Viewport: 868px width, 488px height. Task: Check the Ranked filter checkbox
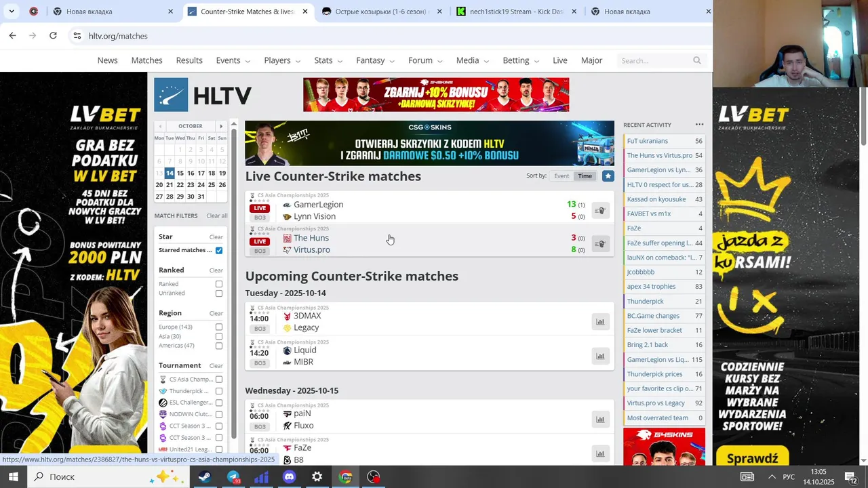coord(219,284)
